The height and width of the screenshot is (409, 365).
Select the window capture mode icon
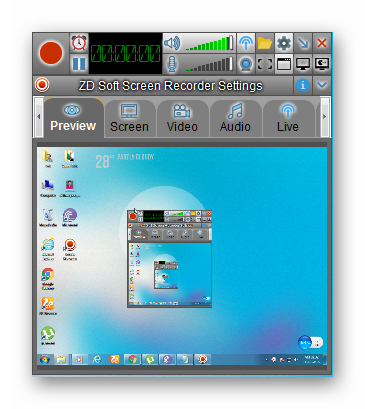tap(284, 64)
